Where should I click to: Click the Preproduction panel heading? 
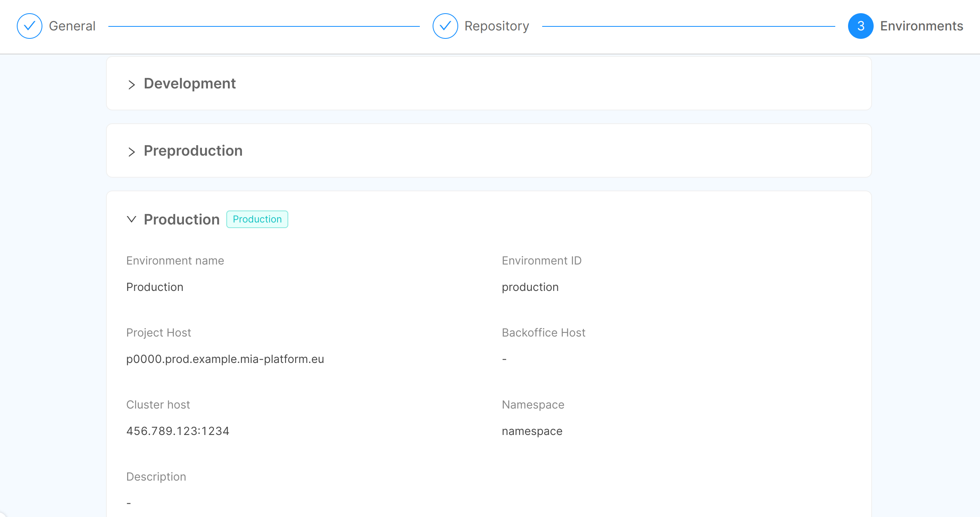pyautogui.click(x=193, y=151)
